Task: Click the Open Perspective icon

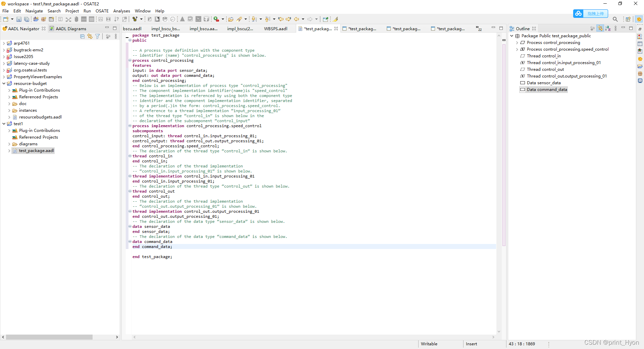Action: pyautogui.click(x=628, y=19)
